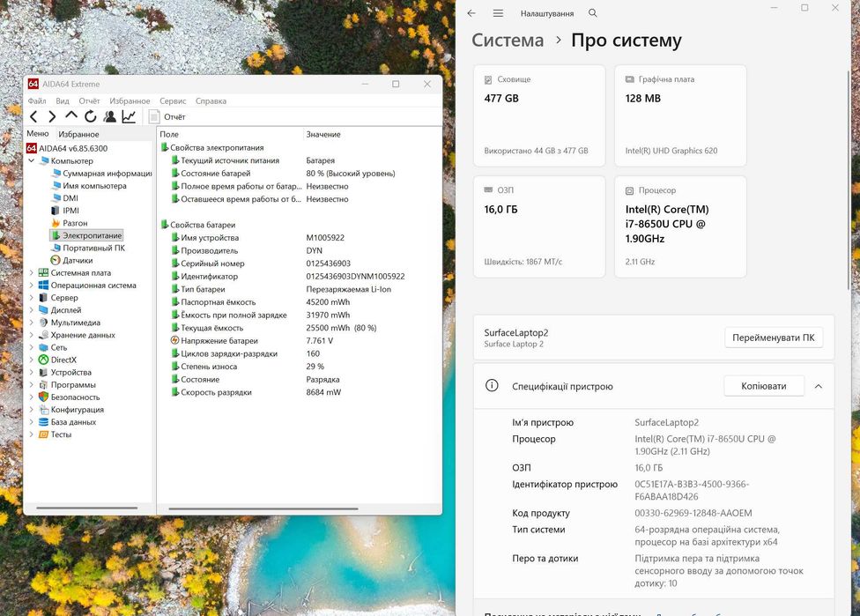Expand Системная плата tree node
This screenshot has width=860, height=616.
(x=31, y=272)
